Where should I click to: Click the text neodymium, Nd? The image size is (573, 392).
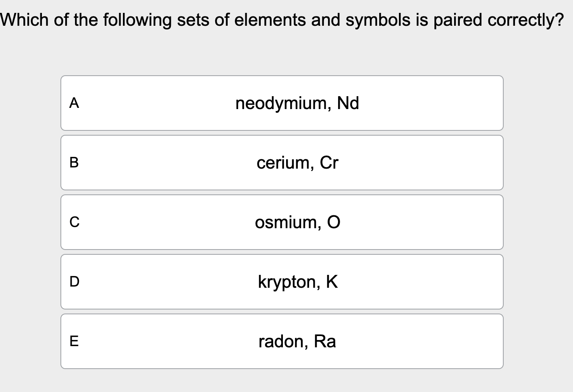coord(297,103)
